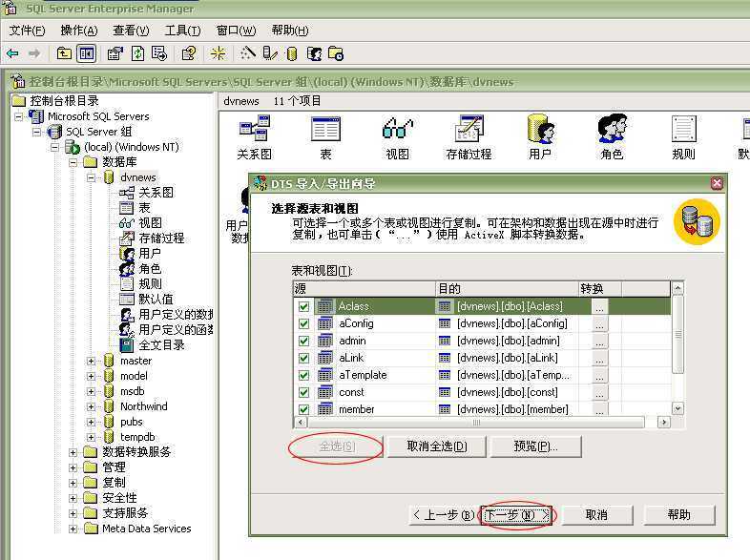Click the Back arrow toolbar icon

pyautogui.click(x=13, y=53)
